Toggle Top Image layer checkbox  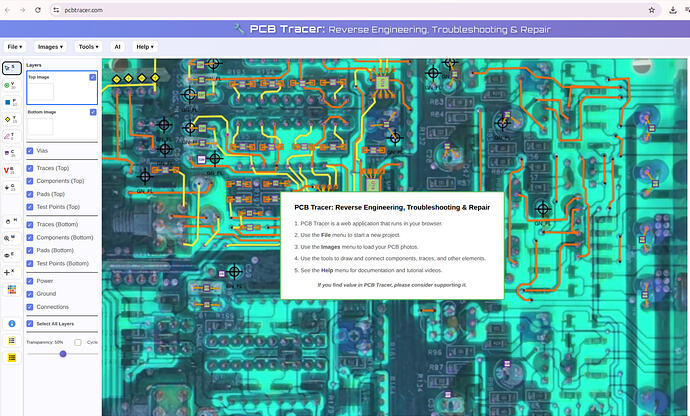click(92, 77)
